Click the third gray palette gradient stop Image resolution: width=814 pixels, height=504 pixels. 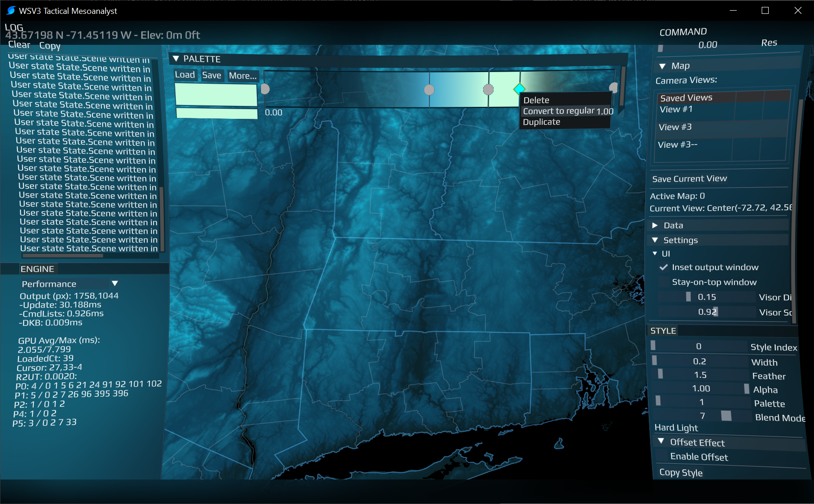click(x=488, y=90)
